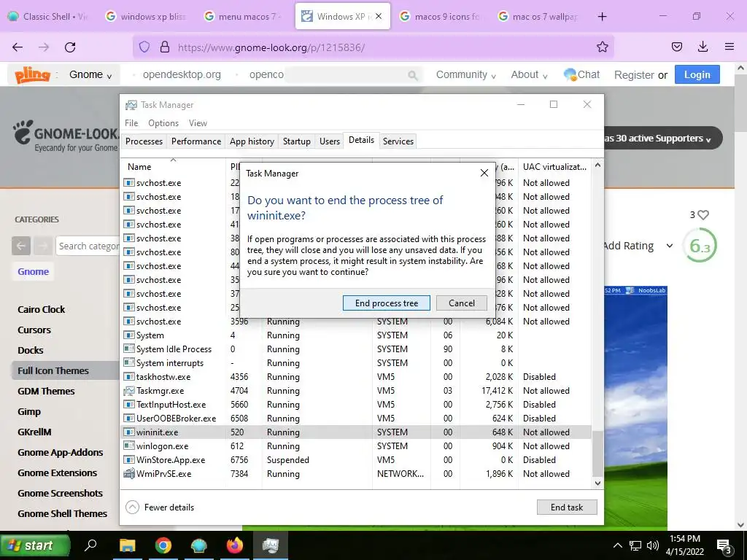747x560 pixels.
Task: Click the Register link
Action: pyautogui.click(x=634, y=75)
